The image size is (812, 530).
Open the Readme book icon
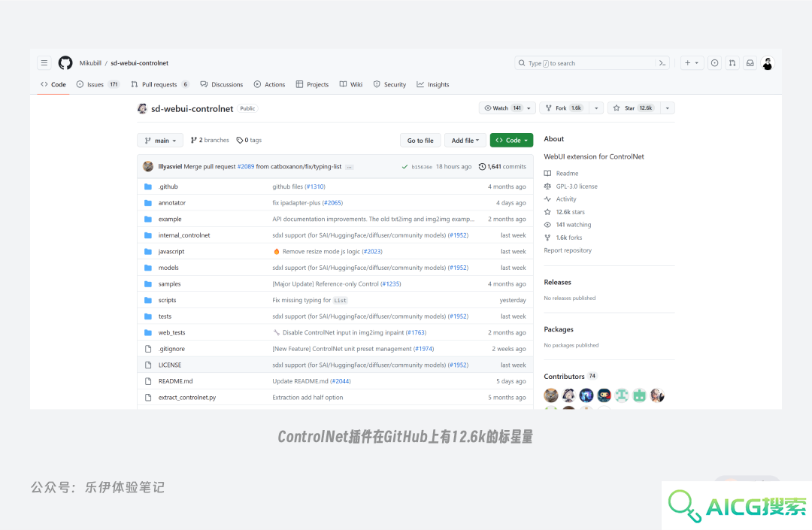[x=547, y=174]
